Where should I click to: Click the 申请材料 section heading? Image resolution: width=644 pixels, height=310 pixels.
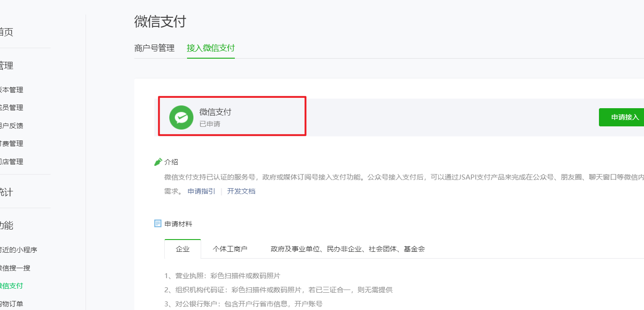(x=178, y=224)
